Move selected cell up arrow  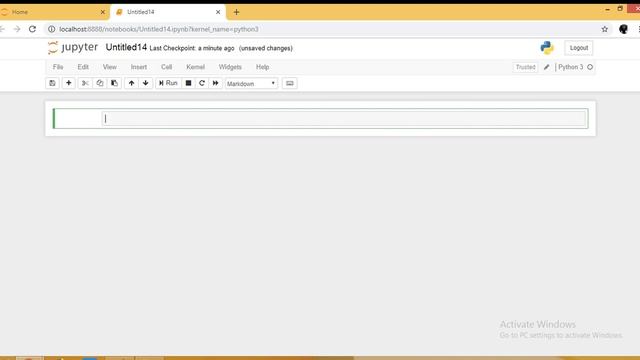coord(131,83)
